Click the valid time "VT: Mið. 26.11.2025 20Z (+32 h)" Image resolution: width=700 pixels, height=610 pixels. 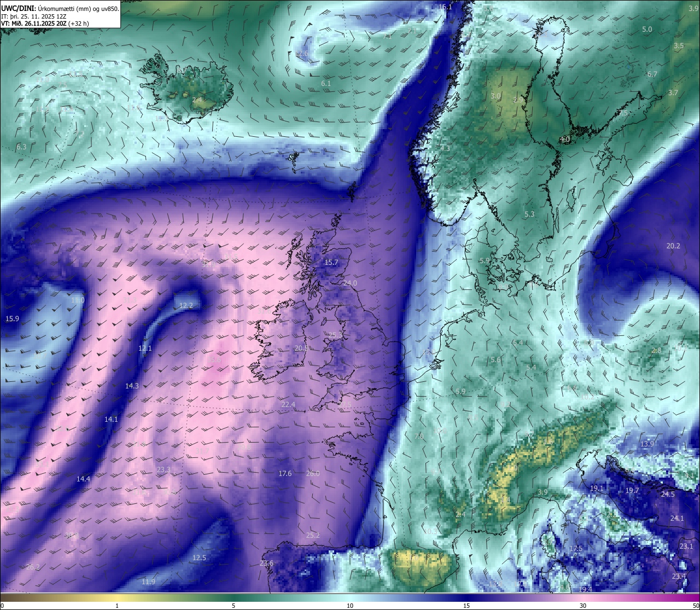click(45, 24)
